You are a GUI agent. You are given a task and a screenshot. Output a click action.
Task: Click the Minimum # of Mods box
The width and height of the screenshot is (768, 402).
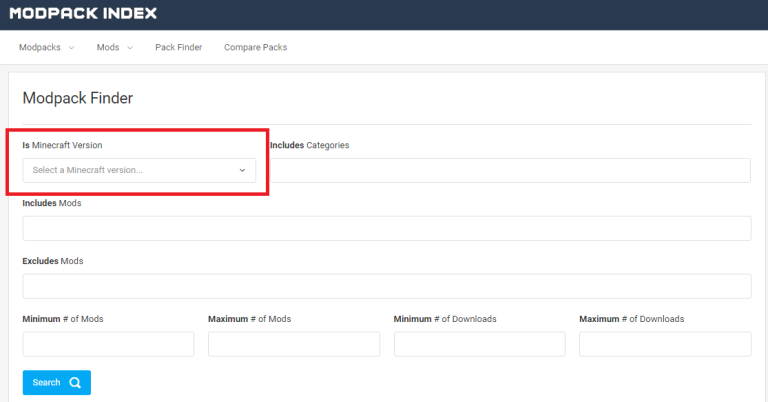(x=108, y=344)
